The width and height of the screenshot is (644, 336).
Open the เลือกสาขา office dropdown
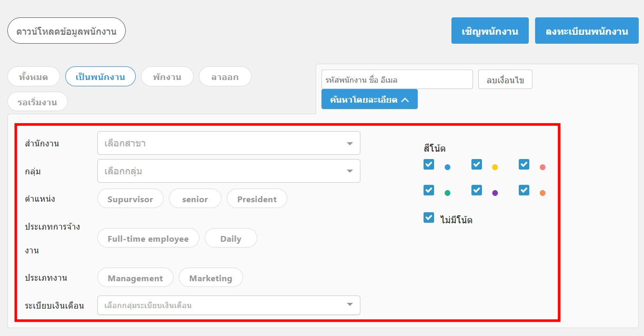pyautogui.click(x=228, y=143)
